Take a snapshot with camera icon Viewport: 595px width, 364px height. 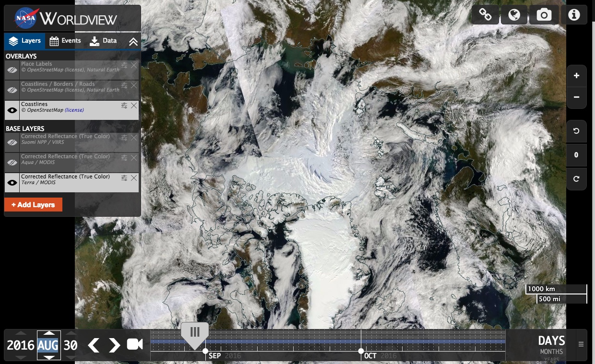coord(544,15)
